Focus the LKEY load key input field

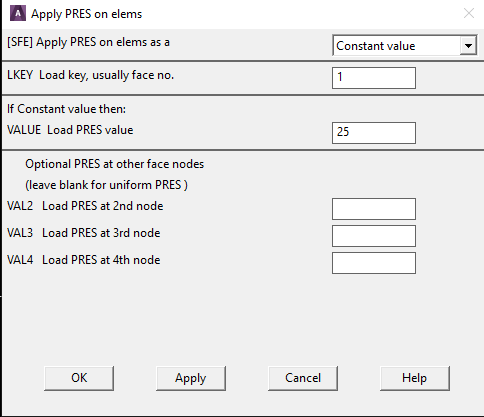[374, 78]
